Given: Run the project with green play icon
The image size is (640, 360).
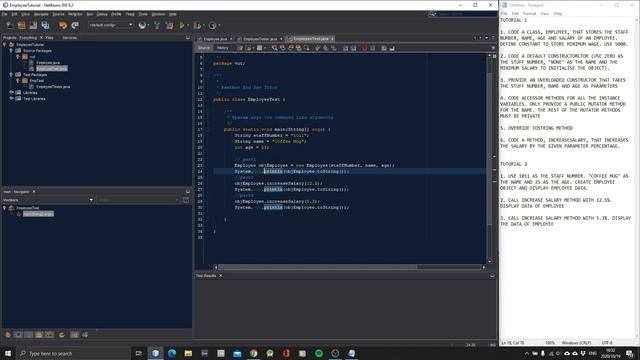Looking at the screenshot, I should [x=182, y=25].
